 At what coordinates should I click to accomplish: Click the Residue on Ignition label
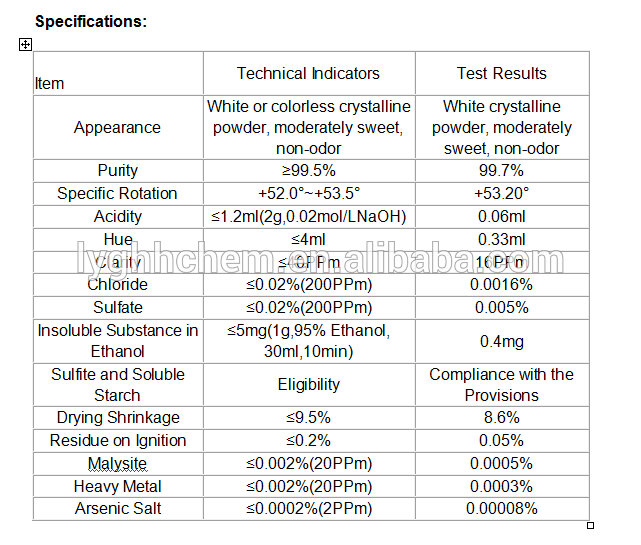click(117, 440)
